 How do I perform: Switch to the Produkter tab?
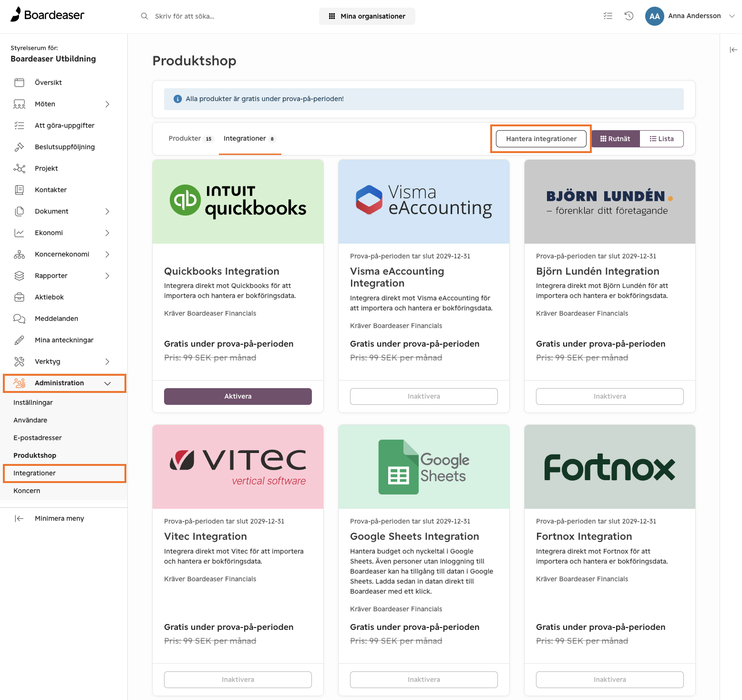(x=190, y=138)
